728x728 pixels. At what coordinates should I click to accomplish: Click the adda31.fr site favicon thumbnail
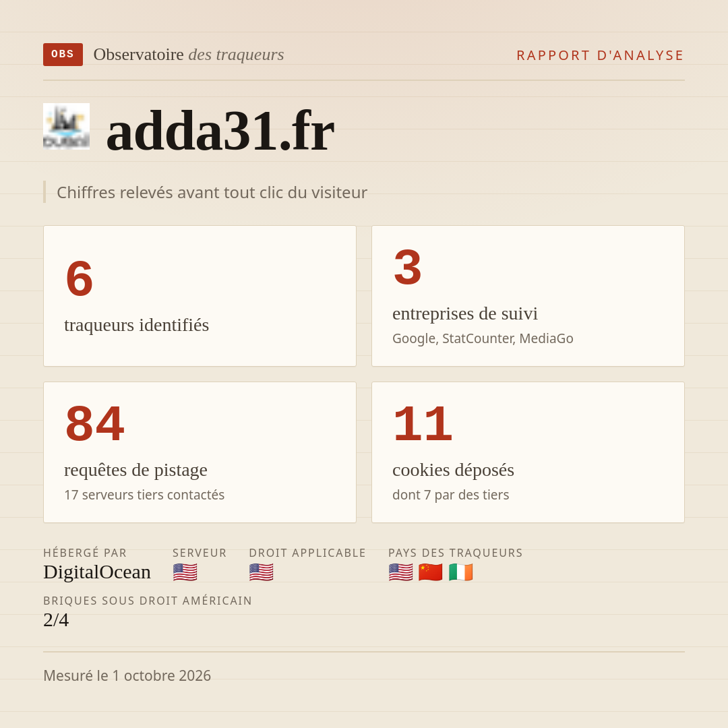coord(66,126)
